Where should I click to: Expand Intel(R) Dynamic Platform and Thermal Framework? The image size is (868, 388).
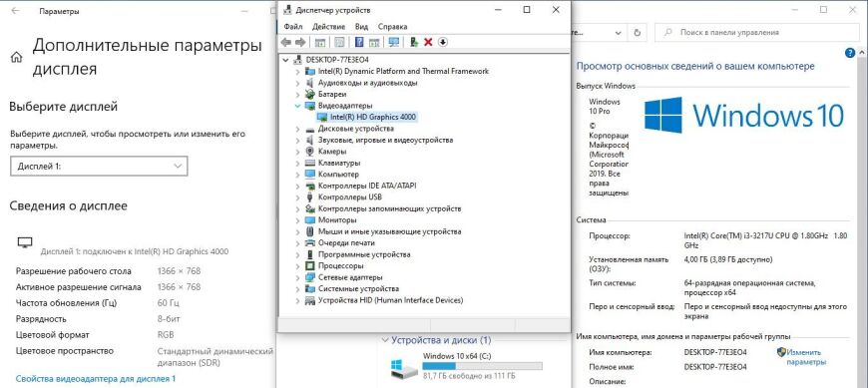point(298,72)
